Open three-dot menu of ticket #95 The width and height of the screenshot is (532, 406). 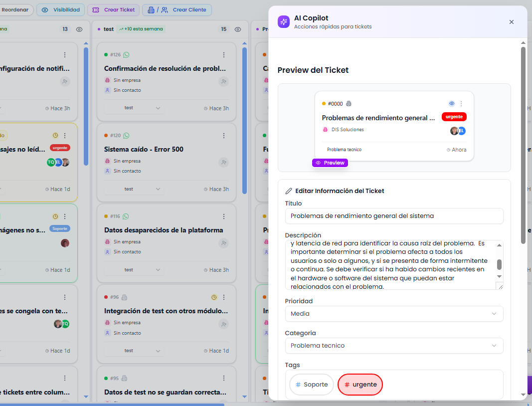[223, 378]
